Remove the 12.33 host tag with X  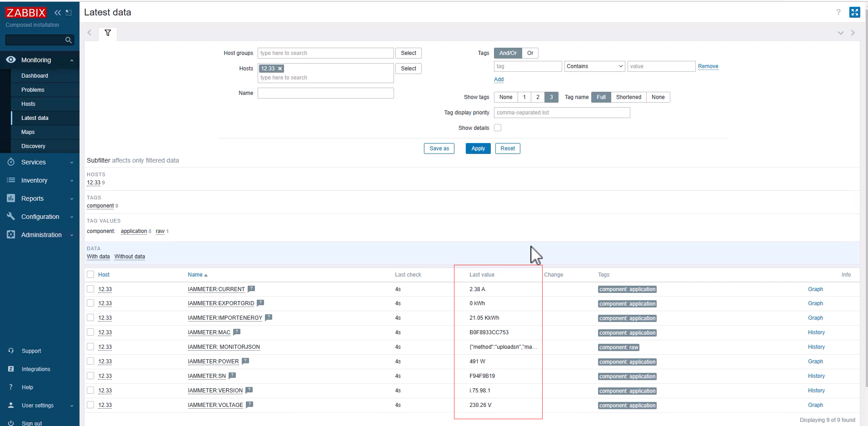(x=280, y=69)
